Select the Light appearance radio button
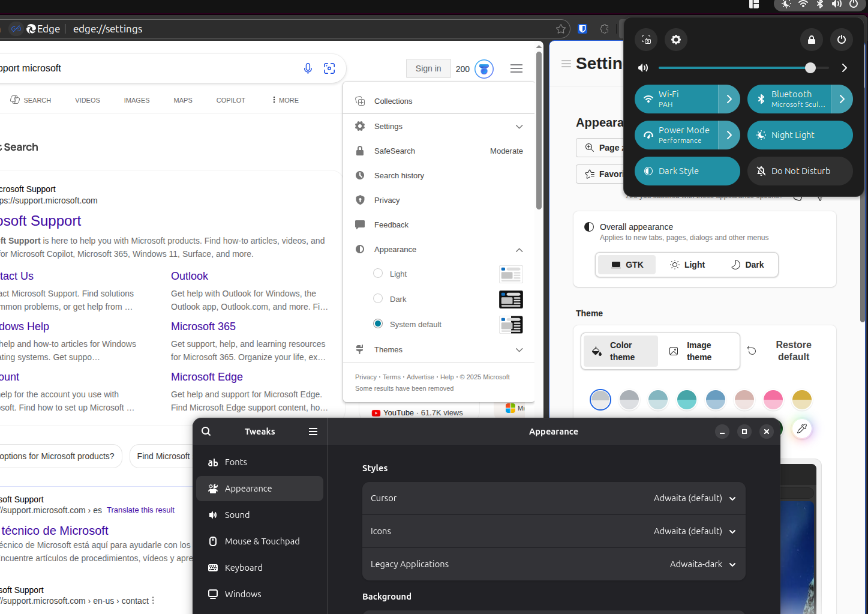 point(378,274)
